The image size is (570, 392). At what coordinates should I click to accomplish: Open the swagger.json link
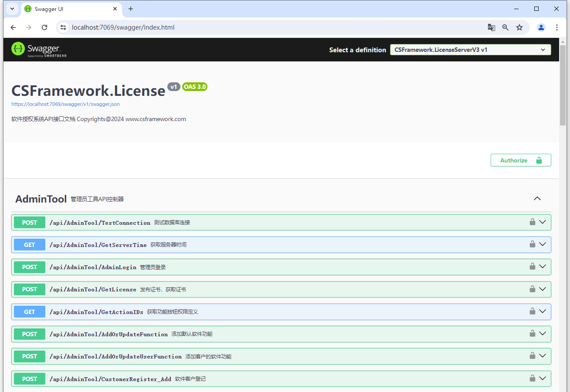point(65,104)
